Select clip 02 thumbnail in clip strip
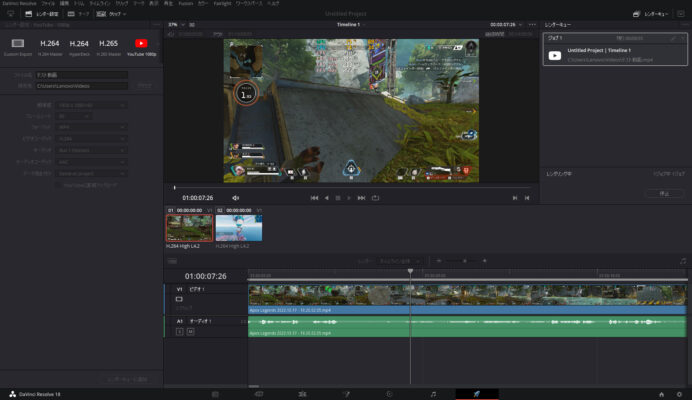Viewport: 692px width, 400px height. pos(239,228)
